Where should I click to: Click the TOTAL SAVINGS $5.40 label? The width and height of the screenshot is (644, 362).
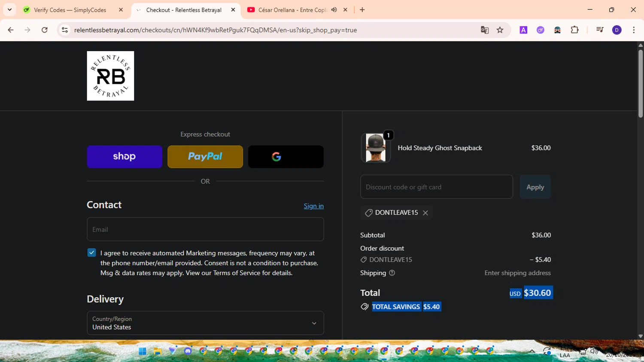[x=406, y=307]
